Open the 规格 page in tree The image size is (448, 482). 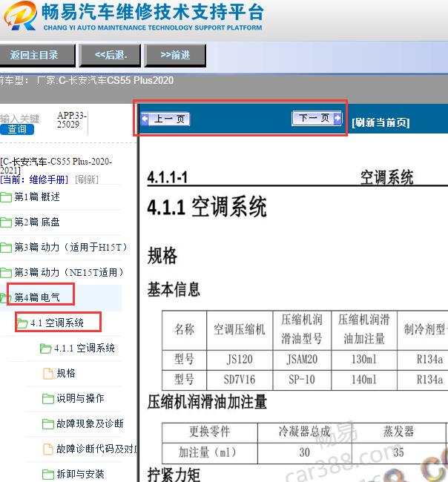pyautogui.click(x=66, y=374)
